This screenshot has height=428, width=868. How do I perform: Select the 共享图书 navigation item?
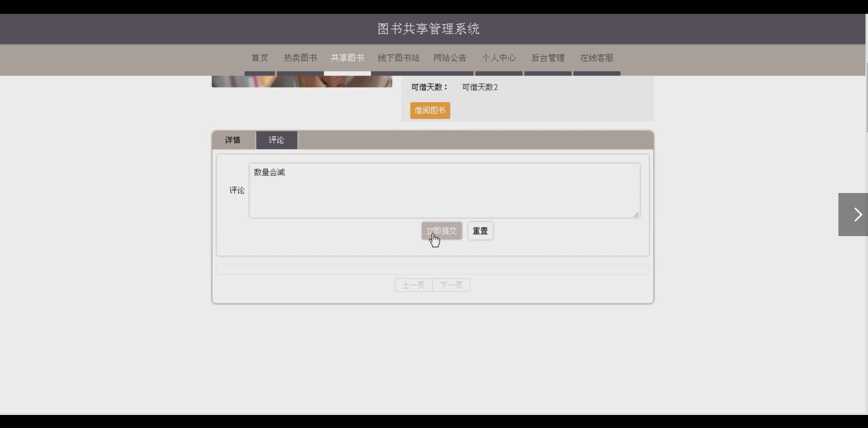(347, 58)
